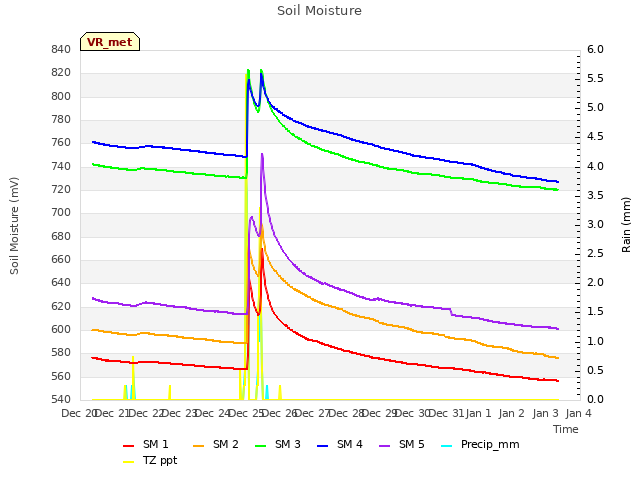The height and width of the screenshot is (480, 640).
Task: Click the 3.0 tick on rain axis
Action: point(595,224)
